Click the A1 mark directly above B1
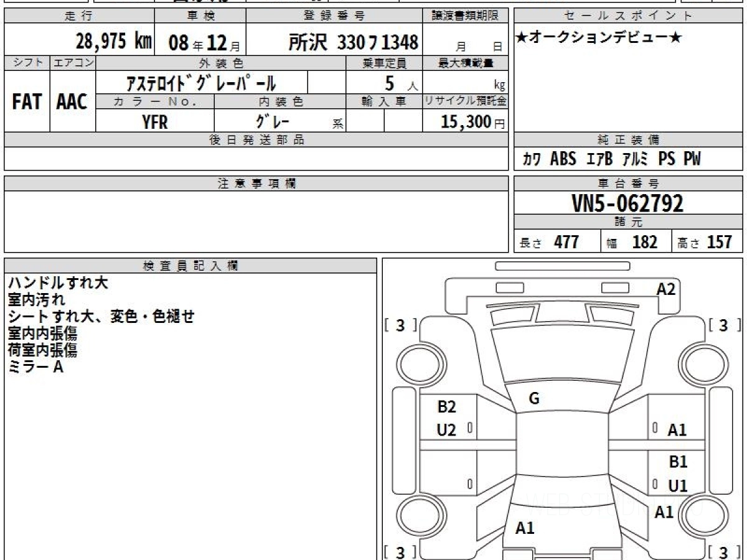 coord(677,430)
